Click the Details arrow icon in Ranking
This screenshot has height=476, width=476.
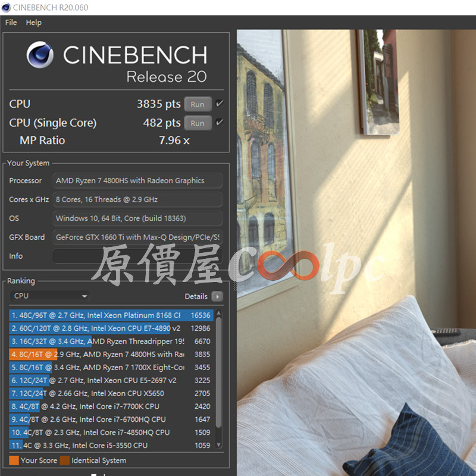click(217, 296)
